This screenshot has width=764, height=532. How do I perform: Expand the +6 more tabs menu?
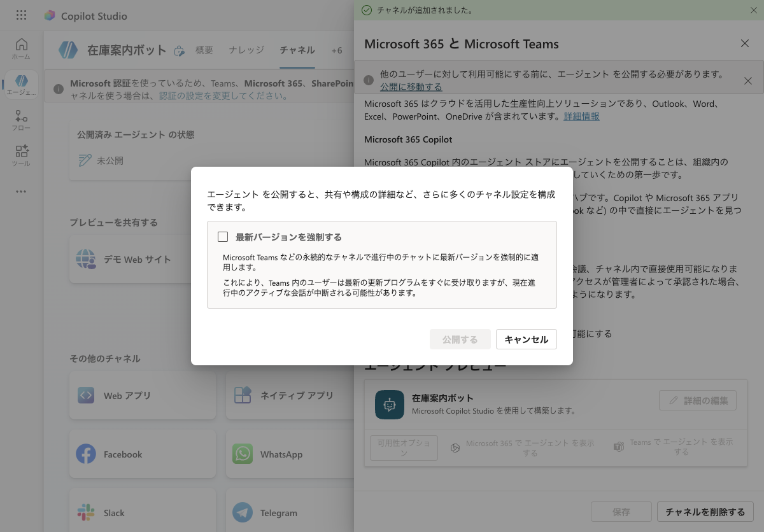click(x=337, y=50)
